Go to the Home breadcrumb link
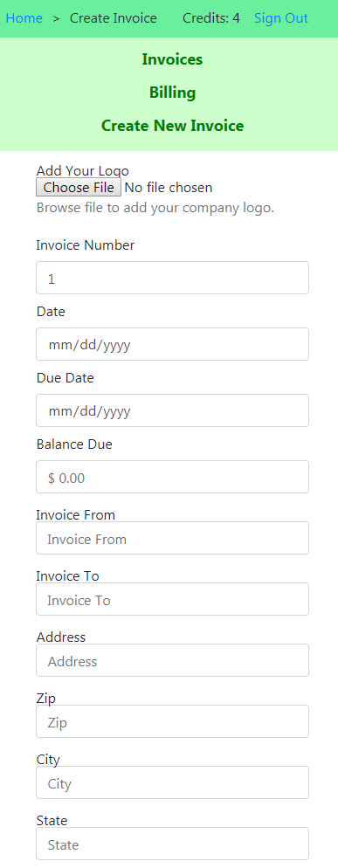 point(24,18)
